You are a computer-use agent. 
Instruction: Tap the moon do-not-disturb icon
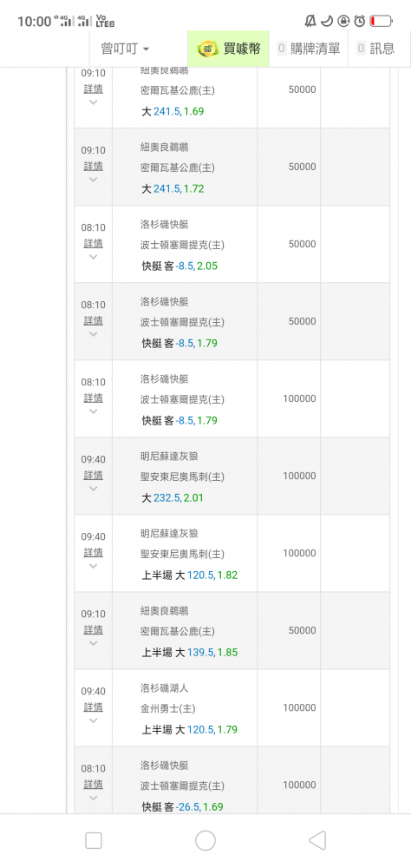click(x=327, y=21)
